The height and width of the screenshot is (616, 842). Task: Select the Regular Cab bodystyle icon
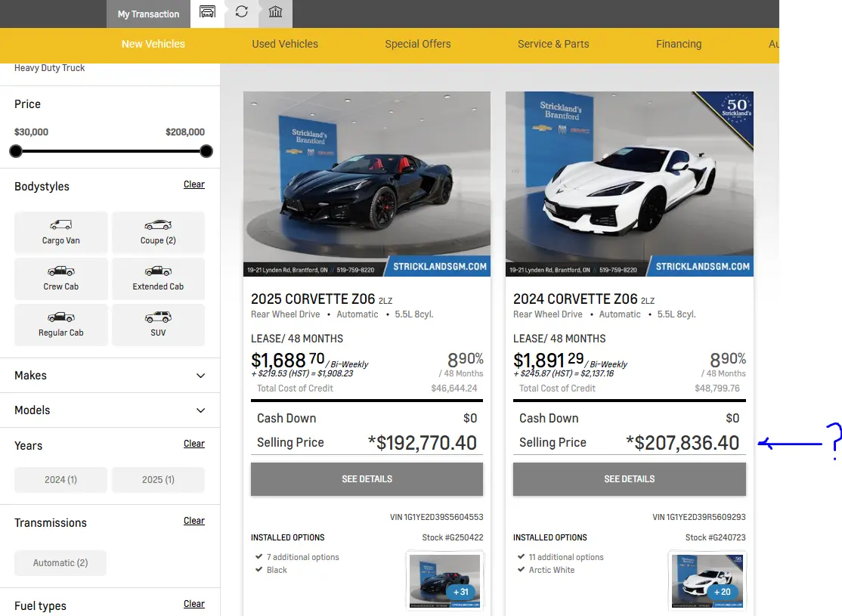pyautogui.click(x=61, y=317)
